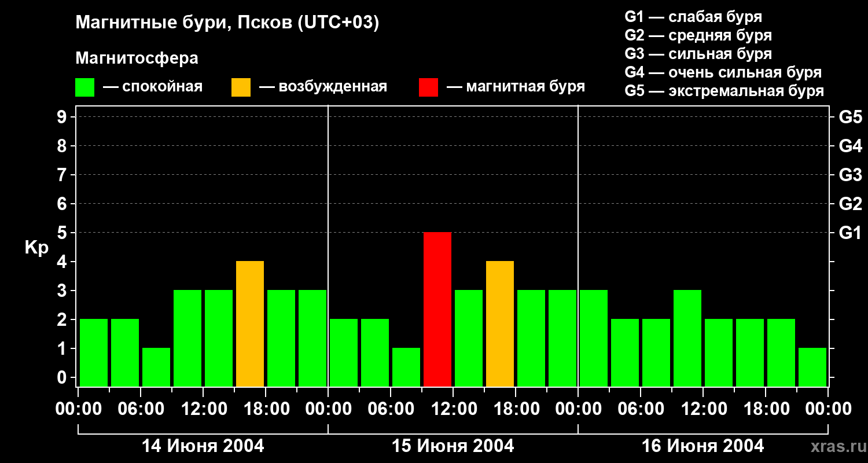
Task: Click the "G4 — очень сильная буря" description line
Action: point(723,72)
